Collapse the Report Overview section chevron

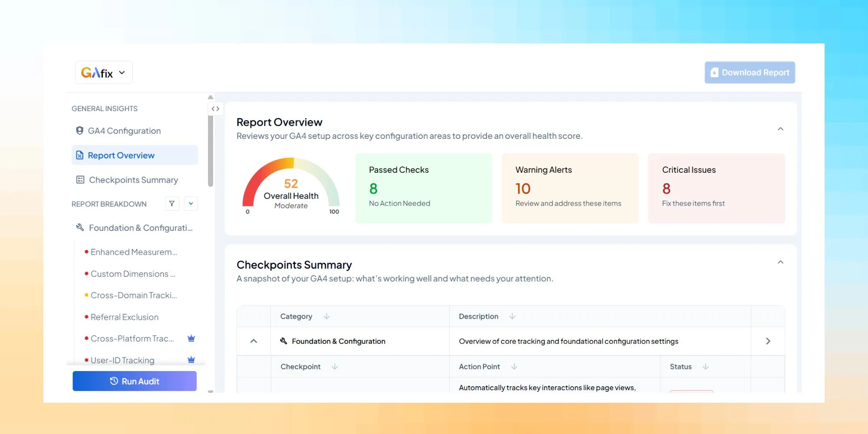point(780,129)
